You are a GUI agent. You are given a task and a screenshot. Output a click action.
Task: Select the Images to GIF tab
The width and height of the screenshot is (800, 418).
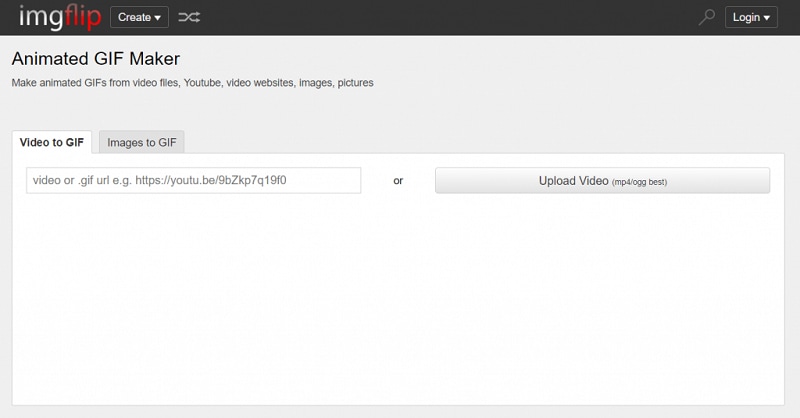coord(142,143)
